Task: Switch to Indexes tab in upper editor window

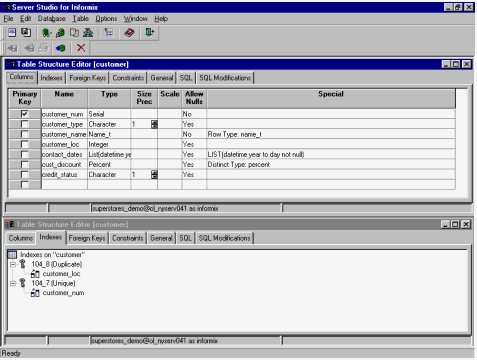Action: tap(51, 78)
